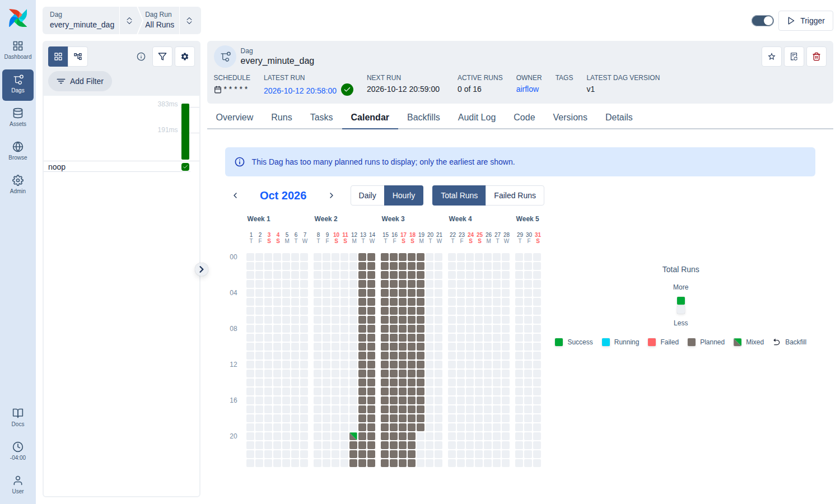Open the latest run 2026-10-12 20:58:00 link

point(300,91)
